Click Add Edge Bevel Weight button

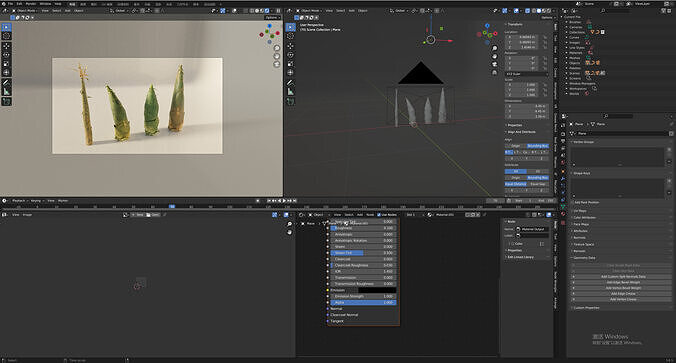point(623,282)
